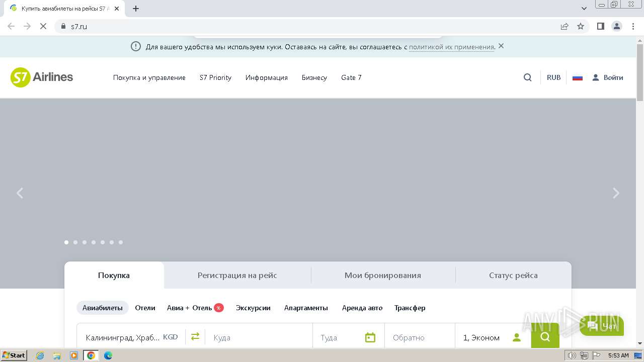The height and width of the screenshot is (362, 644).
Task: Open the 1, Эконом passengers dropdown
Action: coord(493,337)
